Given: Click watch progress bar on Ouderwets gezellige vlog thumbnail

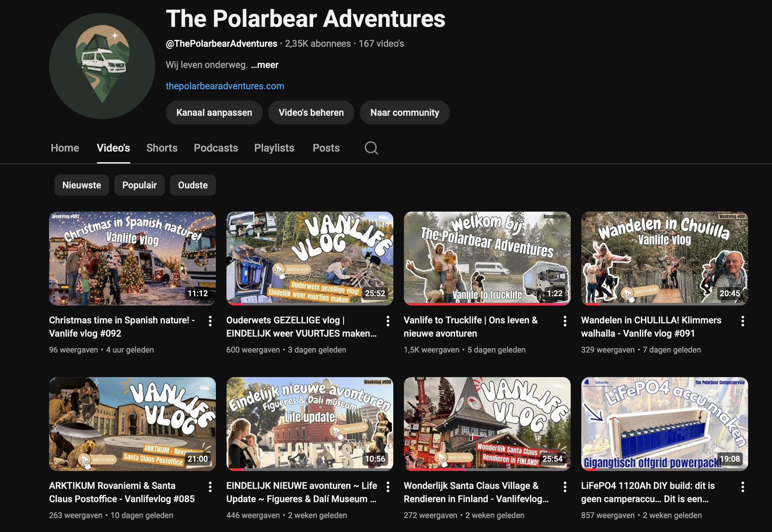Looking at the screenshot, I should pyautogui.click(x=310, y=304).
